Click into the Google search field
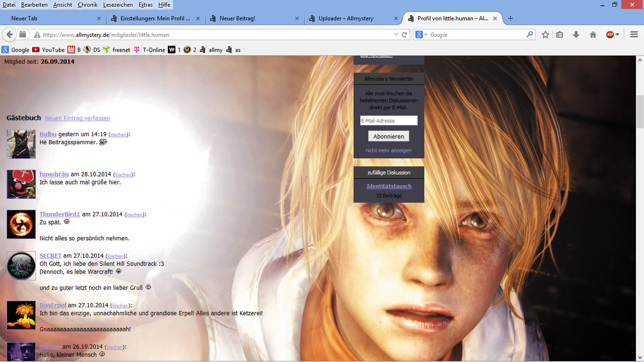 coord(477,35)
